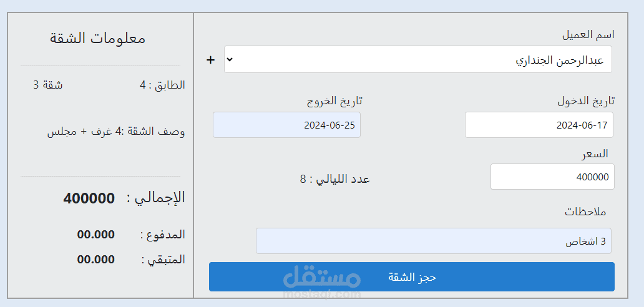The height and width of the screenshot is (307, 644).
Task: Click the تاريخ الدخول label
Action: click(585, 101)
